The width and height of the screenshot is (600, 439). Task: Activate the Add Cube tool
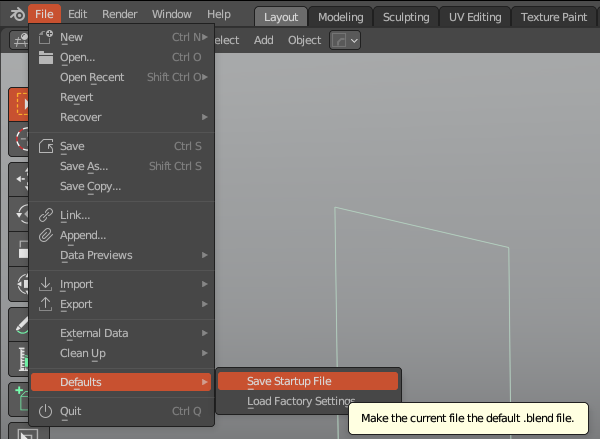click(x=19, y=400)
